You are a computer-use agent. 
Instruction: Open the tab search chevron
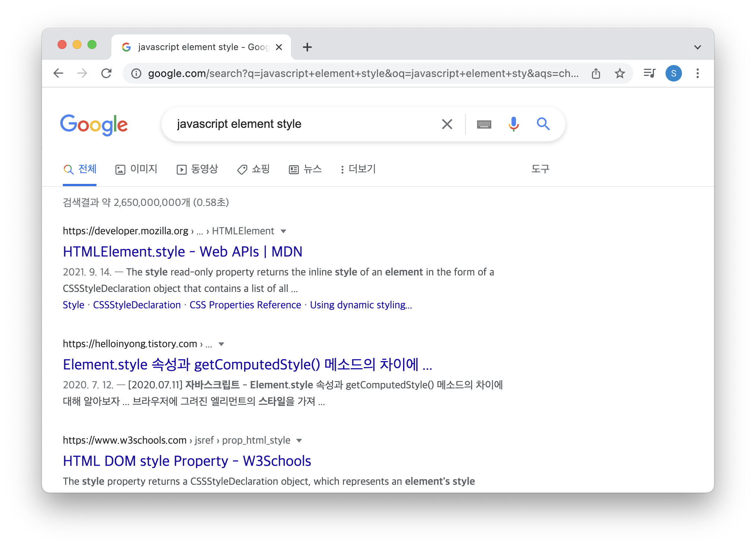697,47
